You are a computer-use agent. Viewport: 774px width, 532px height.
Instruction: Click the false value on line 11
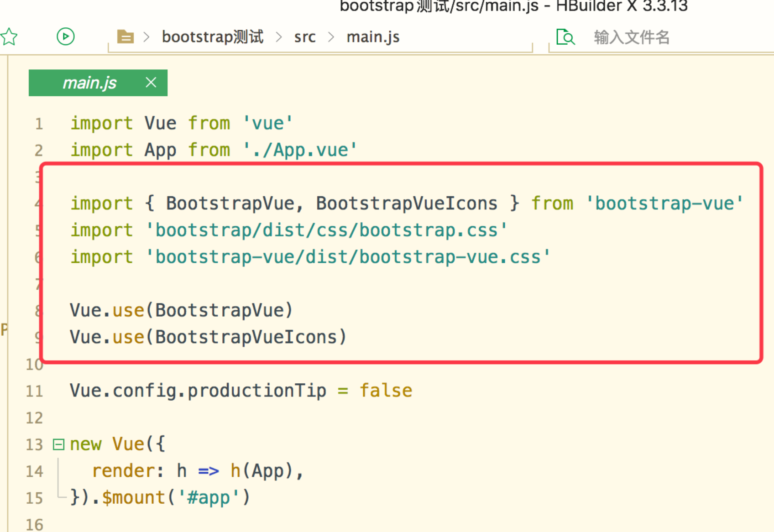[386, 391]
